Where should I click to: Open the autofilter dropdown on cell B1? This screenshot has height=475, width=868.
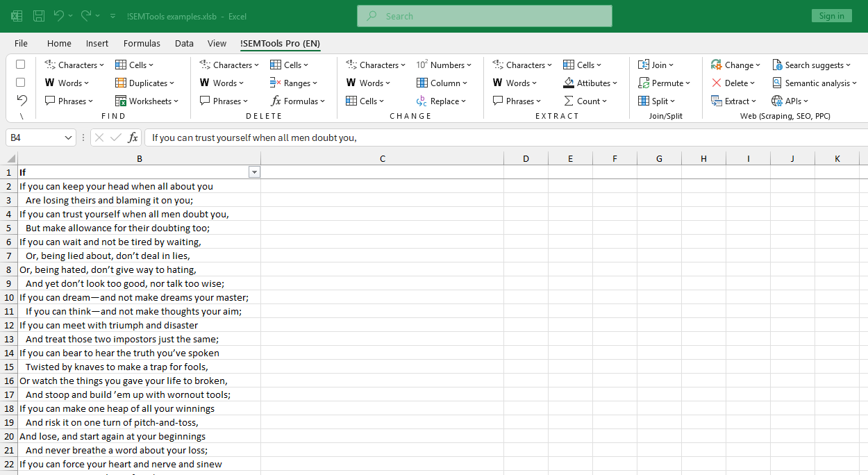254,172
